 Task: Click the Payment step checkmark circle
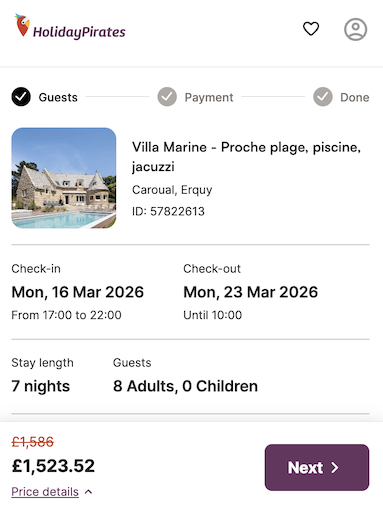[x=167, y=97]
